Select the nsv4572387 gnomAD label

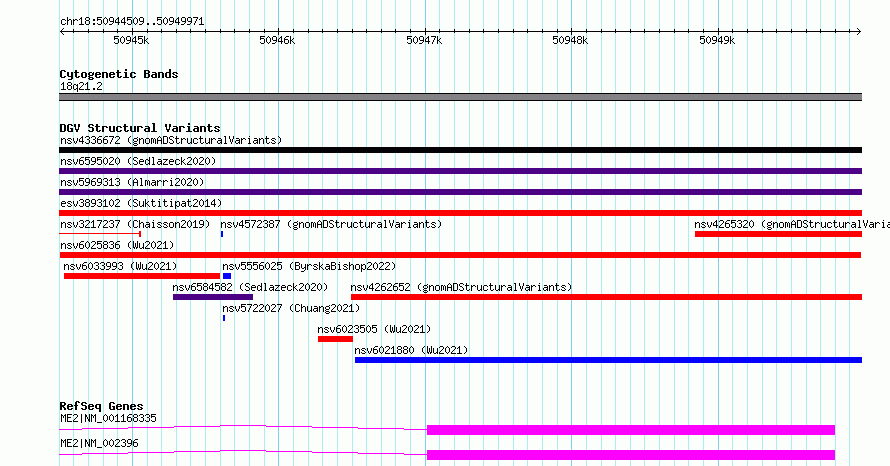331,224
